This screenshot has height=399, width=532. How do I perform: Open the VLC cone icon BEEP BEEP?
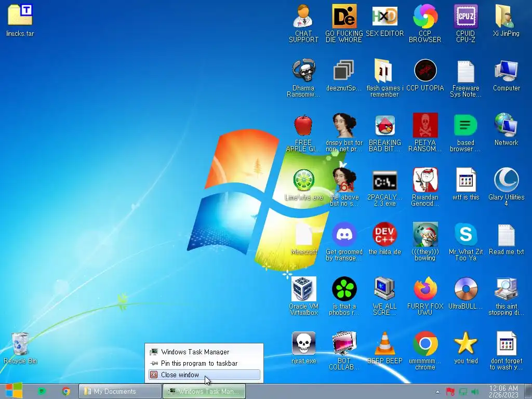(384, 343)
